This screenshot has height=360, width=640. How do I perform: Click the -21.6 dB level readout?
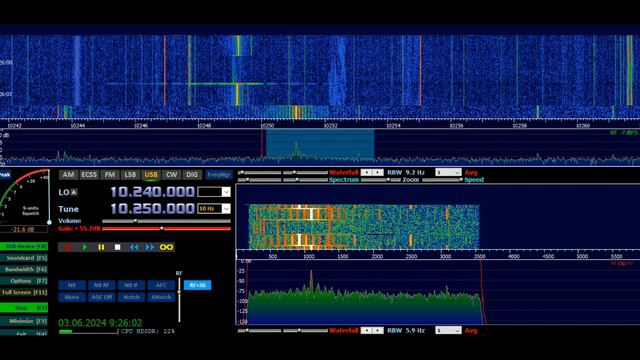point(23,229)
